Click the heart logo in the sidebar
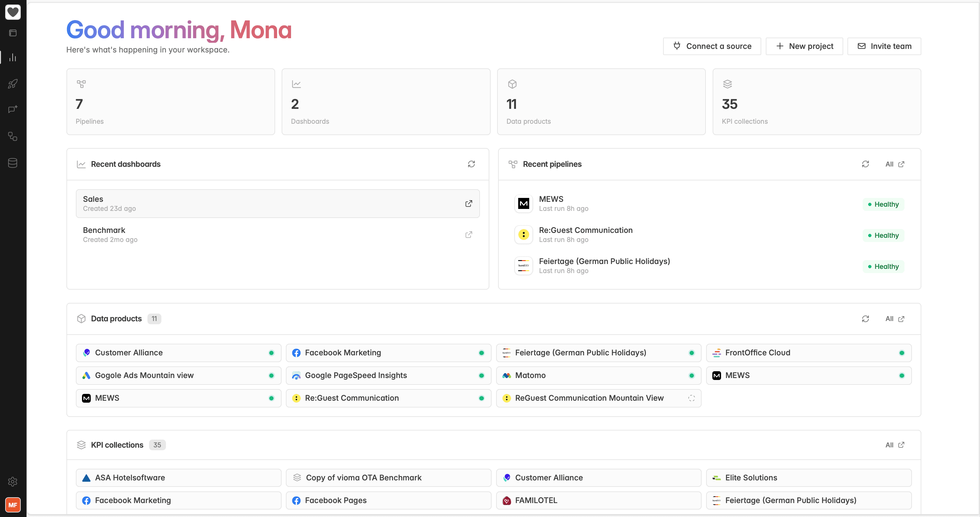 13,12
